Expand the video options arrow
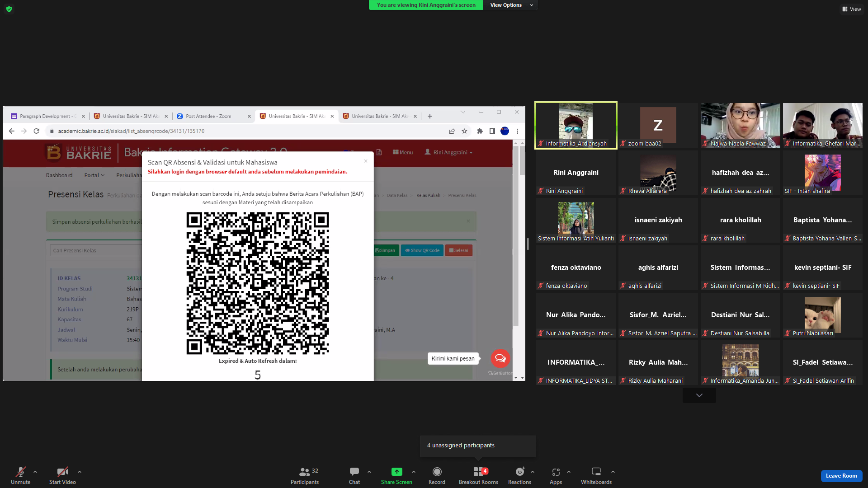Screen dimensions: 868x488 (x=80, y=472)
